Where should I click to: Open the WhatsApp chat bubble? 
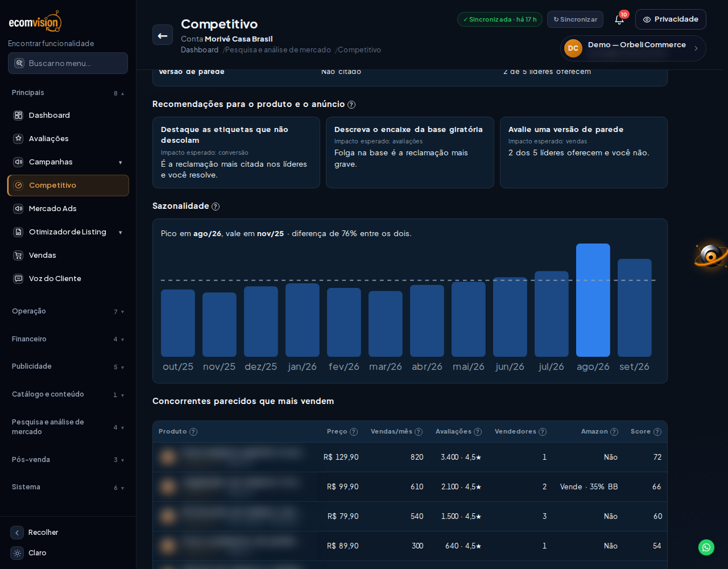706,547
